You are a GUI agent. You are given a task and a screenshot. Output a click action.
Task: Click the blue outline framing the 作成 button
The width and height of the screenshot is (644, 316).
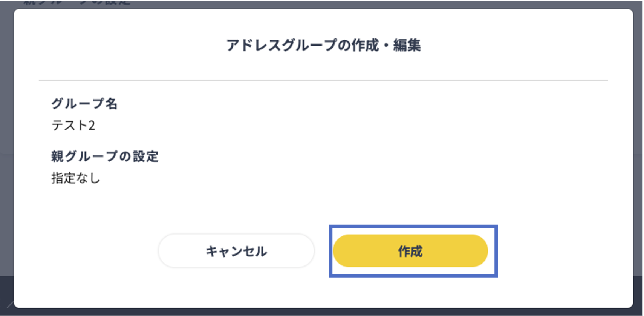pos(413,226)
